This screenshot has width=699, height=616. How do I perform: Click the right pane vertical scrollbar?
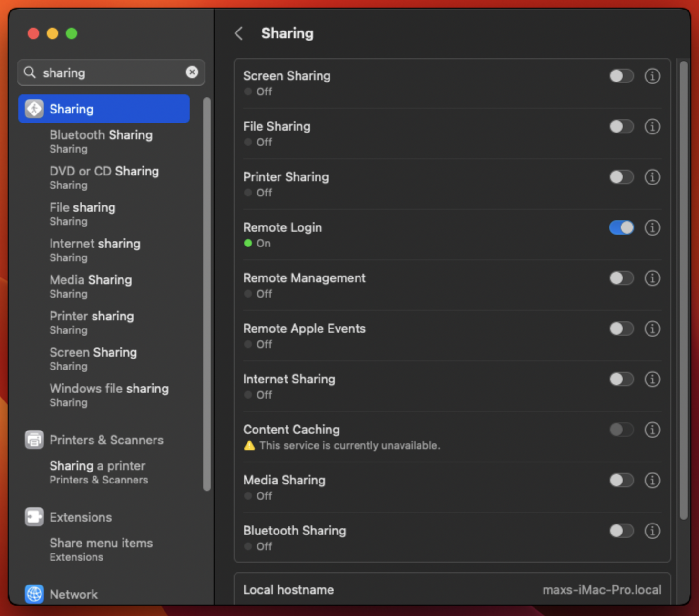(x=684, y=290)
